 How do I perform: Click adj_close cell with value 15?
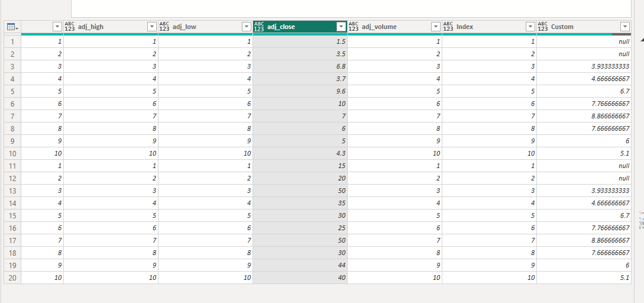click(300, 166)
